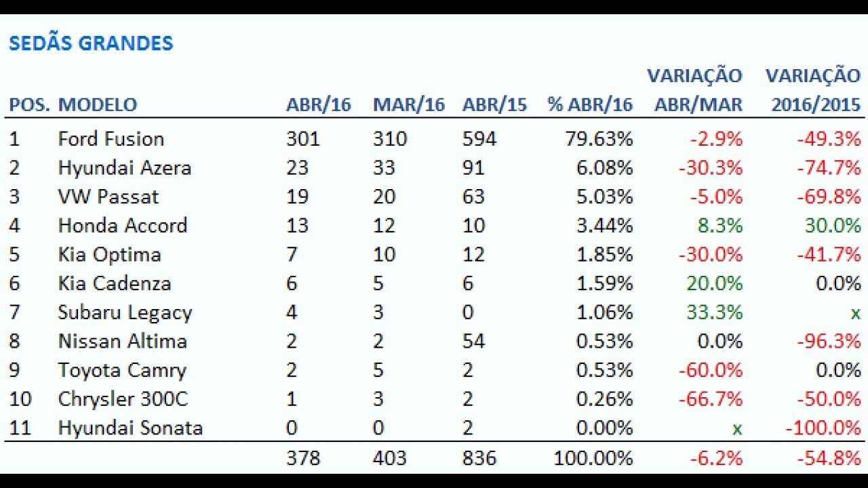Click the Kia Cadenza 20.0% cell
The height and width of the screenshot is (488, 868).
[x=715, y=283]
